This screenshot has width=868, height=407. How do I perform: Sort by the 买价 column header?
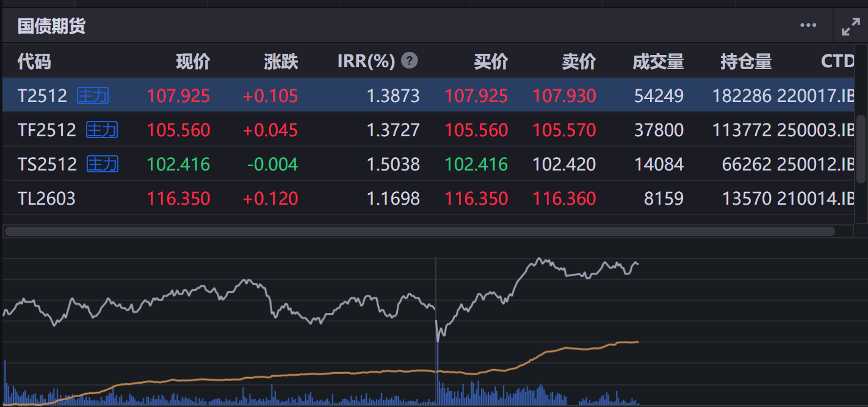pos(491,61)
